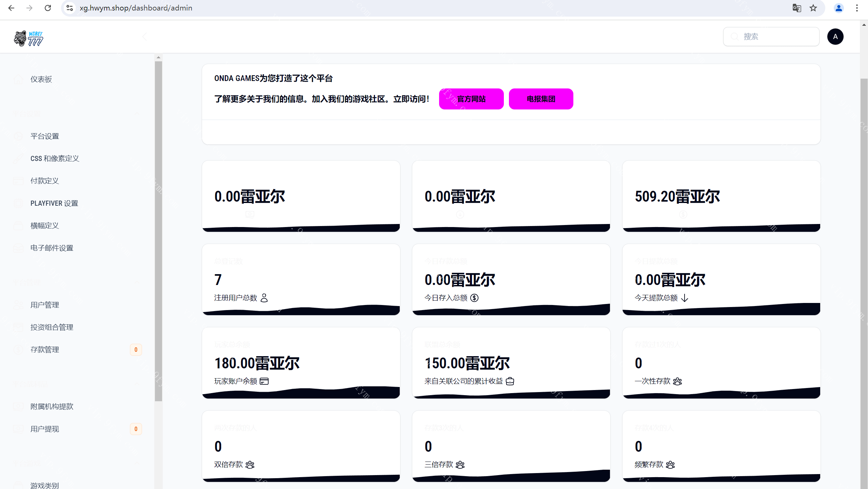Collapse the 平台设置 sidebar section chevron
This screenshot has height=489, width=868.
137,114
